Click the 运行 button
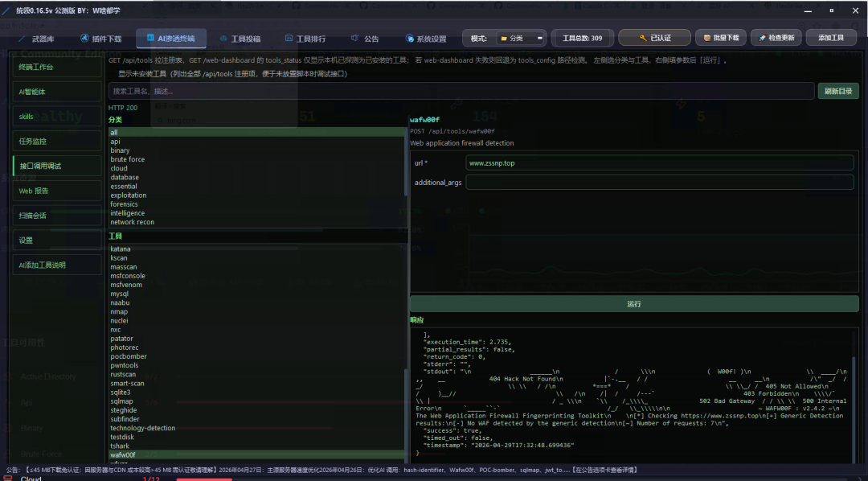Image resolution: width=868 pixels, height=481 pixels. 634,304
